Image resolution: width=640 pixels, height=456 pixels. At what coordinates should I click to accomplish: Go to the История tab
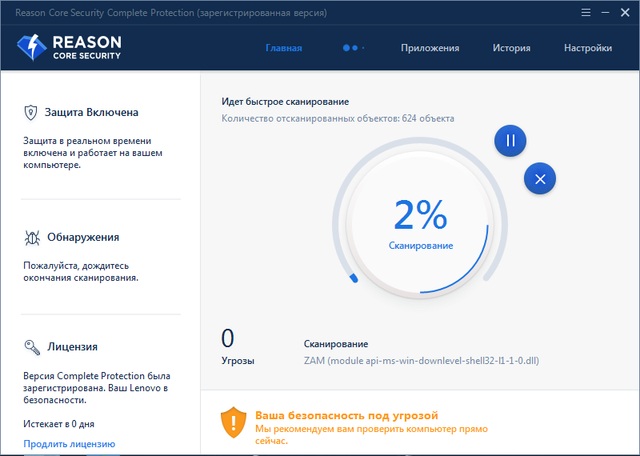click(x=511, y=48)
